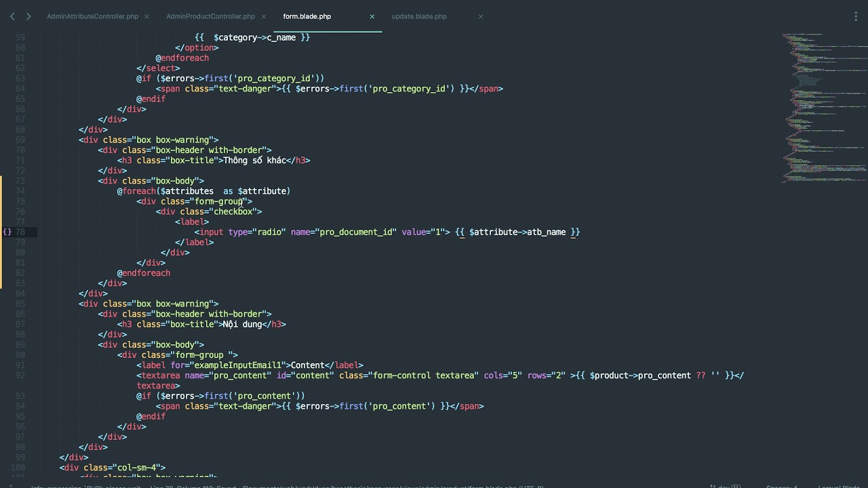Switch to AdminAttributeController.php tab
This screenshot has width=868, height=488.
point(92,16)
